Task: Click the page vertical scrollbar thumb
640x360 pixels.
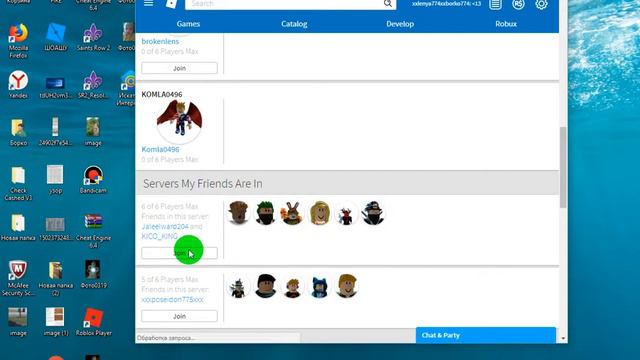Action: pos(563,167)
